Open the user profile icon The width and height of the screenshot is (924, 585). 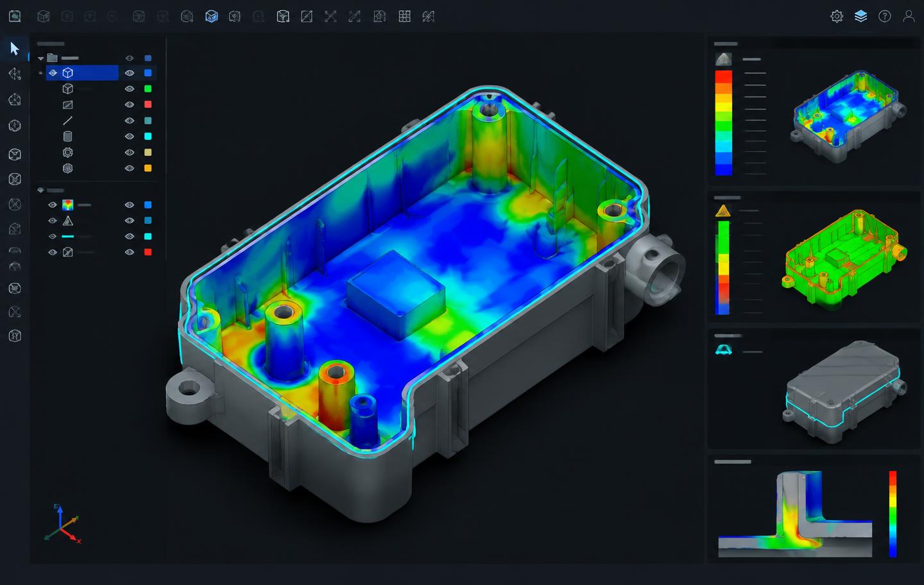pyautogui.click(x=909, y=17)
